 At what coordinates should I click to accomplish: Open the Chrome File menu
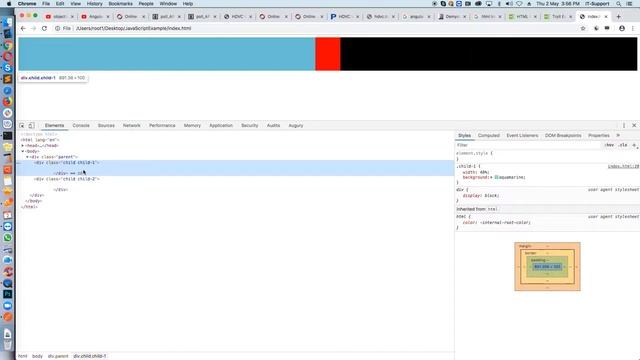[46, 4]
